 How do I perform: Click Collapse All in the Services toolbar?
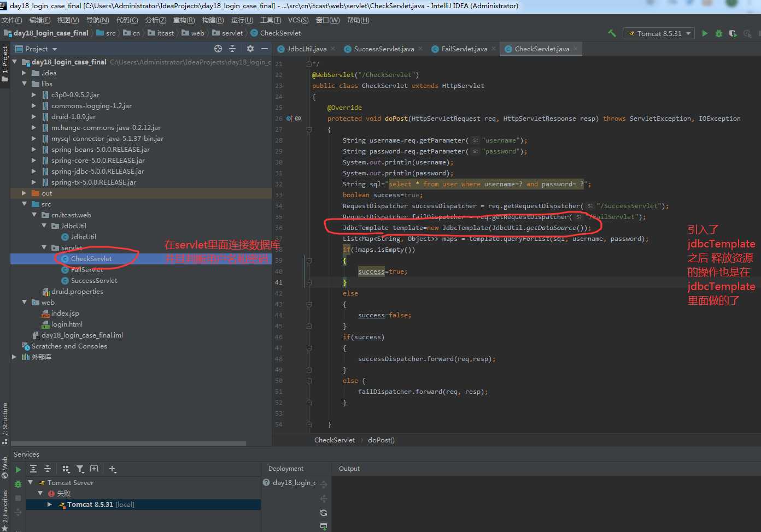point(48,469)
